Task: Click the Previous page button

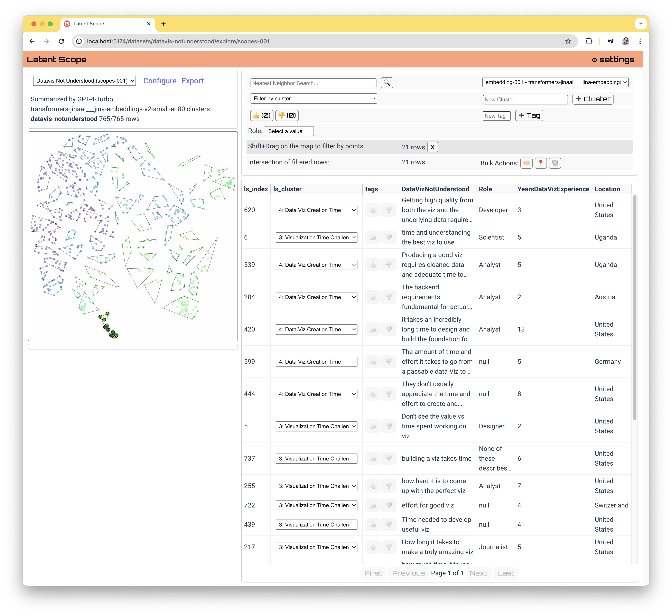Action: (408, 573)
